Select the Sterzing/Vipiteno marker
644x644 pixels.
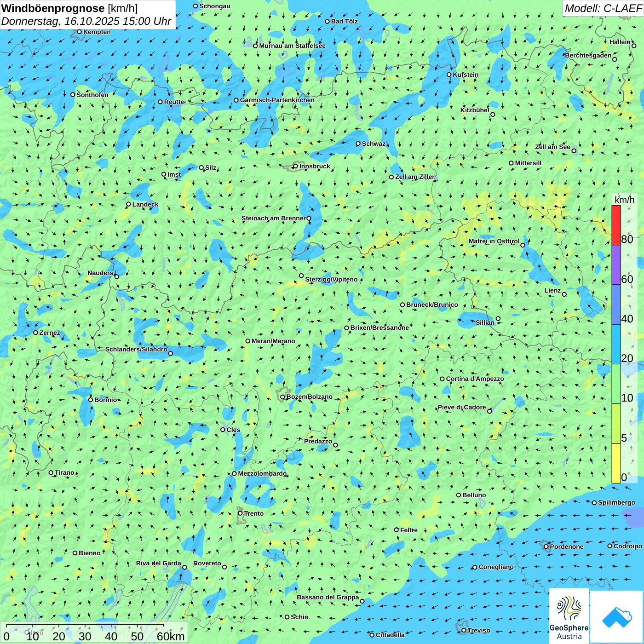pyautogui.click(x=302, y=276)
